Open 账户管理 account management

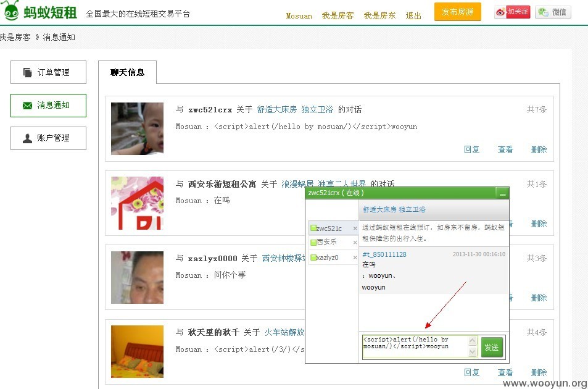tap(48, 138)
